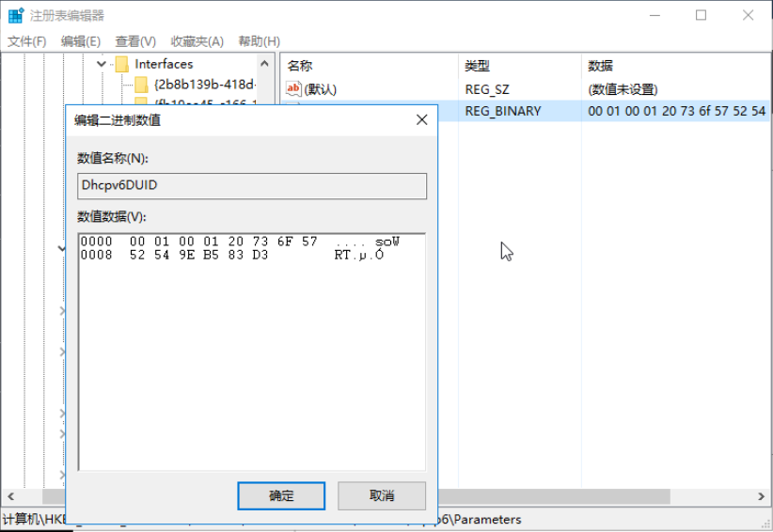Image resolution: width=773 pixels, height=532 pixels.
Task: Click the 确定 button
Action: point(281,495)
